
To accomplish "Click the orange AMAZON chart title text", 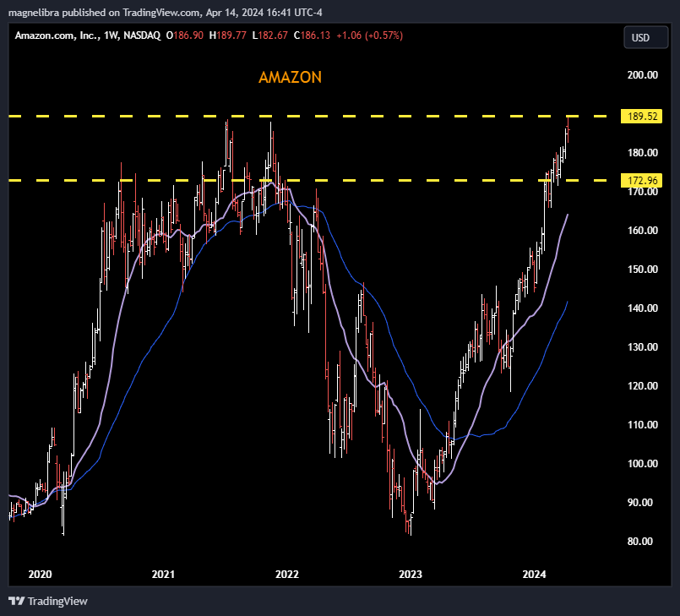I will tap(290, 77).
